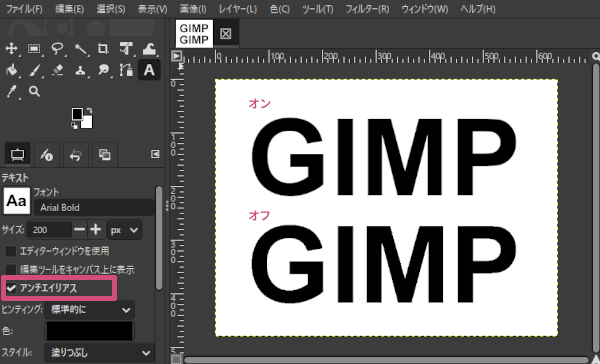Screen dimensions: 600x364
Task: Open the フィルター(R) menu
Action: coord(367,9)
